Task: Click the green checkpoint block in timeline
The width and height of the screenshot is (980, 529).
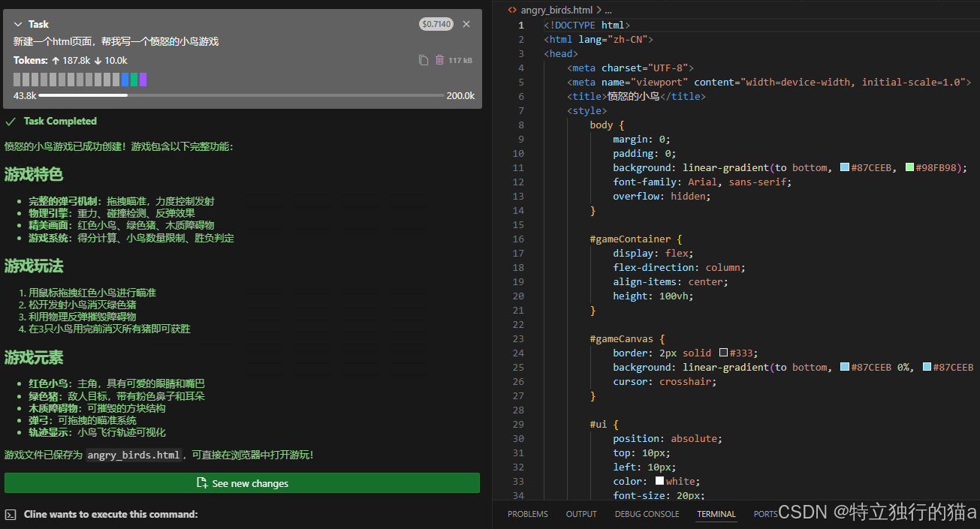Action: click(x=134, y=80)
